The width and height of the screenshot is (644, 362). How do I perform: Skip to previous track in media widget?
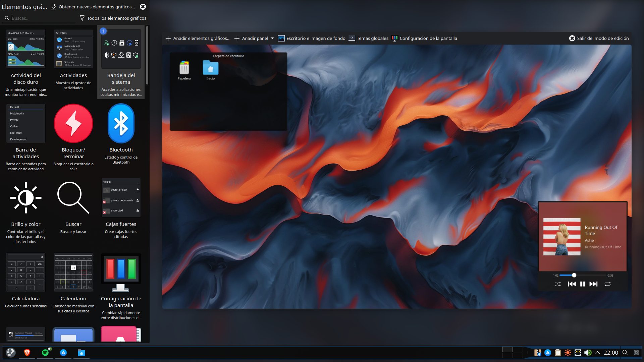pos(572,284)
